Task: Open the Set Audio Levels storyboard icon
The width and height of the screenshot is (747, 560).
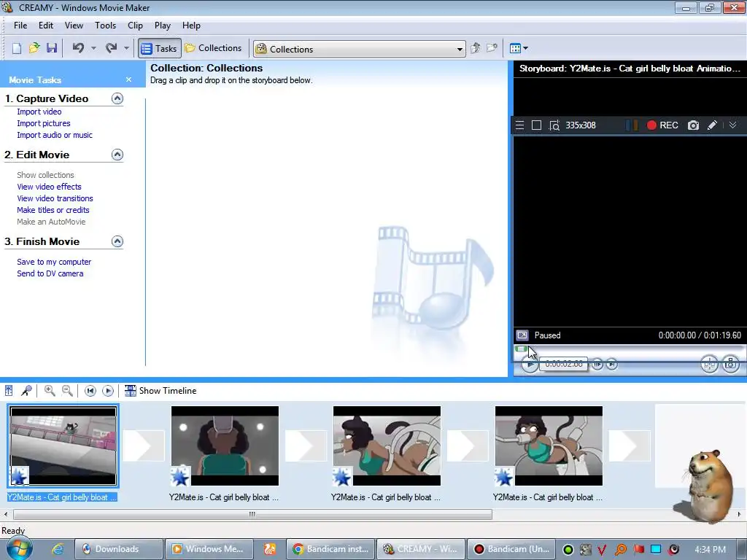Action: coord(9,391)
